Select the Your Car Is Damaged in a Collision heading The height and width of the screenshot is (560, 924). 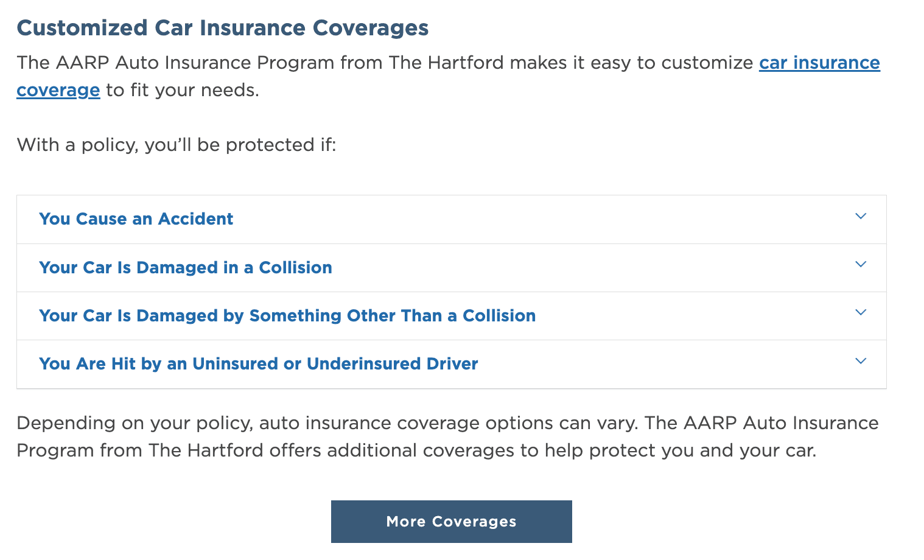tap(186, 267)
